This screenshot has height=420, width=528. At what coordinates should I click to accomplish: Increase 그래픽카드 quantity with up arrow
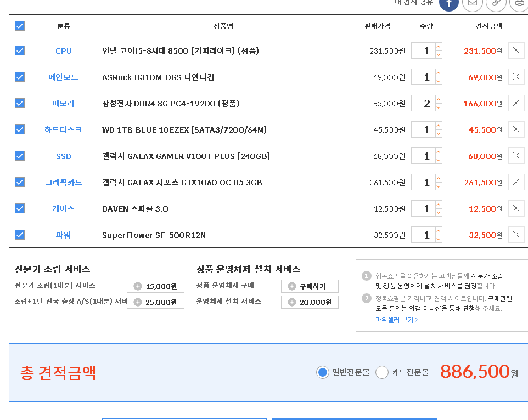click(439, 178)
